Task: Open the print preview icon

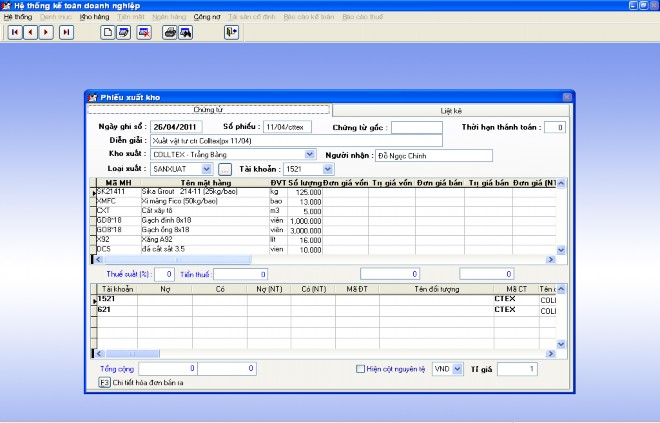Action: click(186, 32)
